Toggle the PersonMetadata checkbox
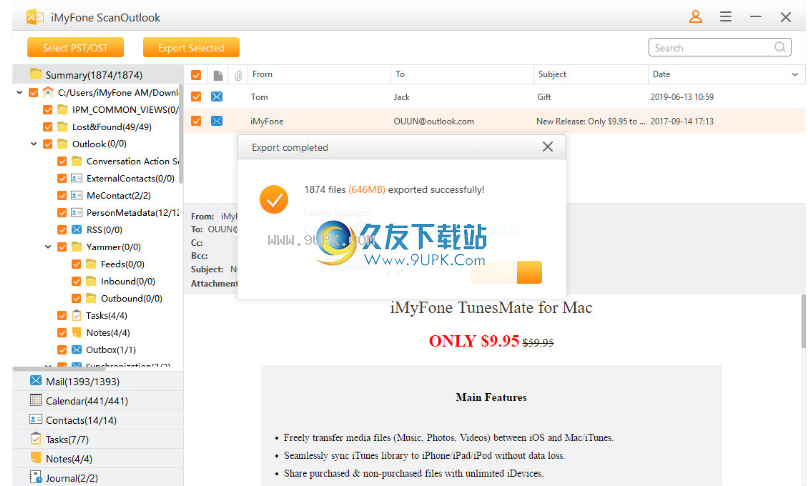 (x=62, y=212)
